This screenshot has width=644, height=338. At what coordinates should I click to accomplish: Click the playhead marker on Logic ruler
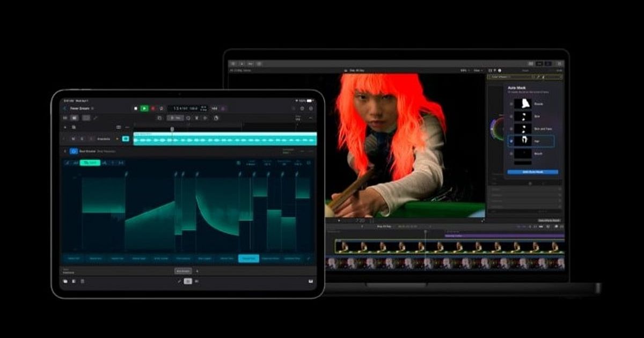172,129
